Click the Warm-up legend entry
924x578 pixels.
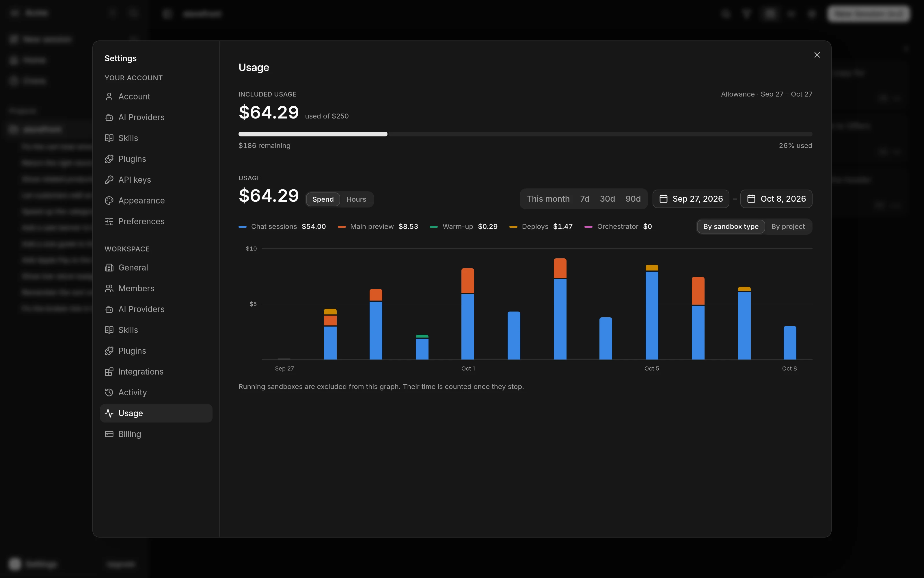[x=463, y=227]
